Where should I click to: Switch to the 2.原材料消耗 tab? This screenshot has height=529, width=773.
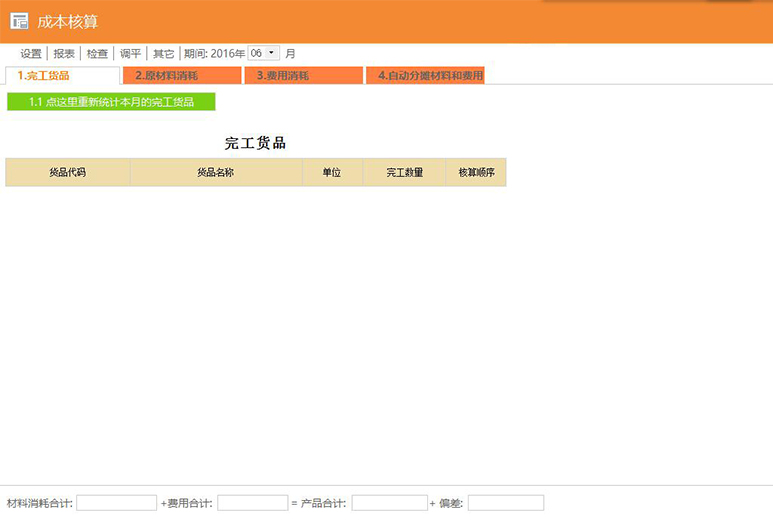(x=180, y=75)
